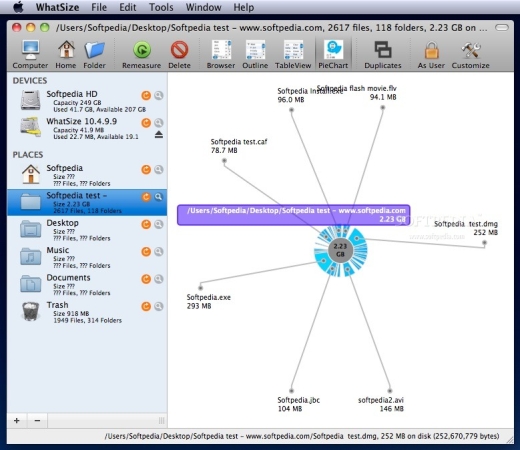This screenshot has width=520, height=450.
Task: Click Softpedia flash movie.flv chart node
Action: (383, 107)
